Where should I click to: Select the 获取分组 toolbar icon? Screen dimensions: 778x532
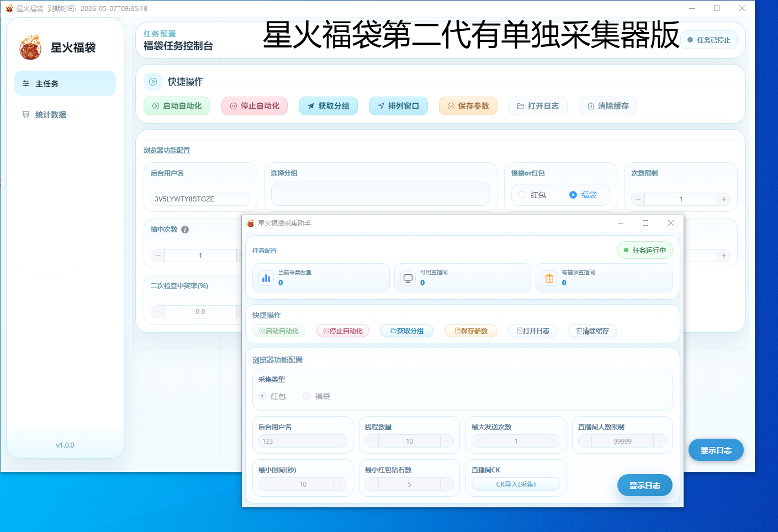pos(311,106)
